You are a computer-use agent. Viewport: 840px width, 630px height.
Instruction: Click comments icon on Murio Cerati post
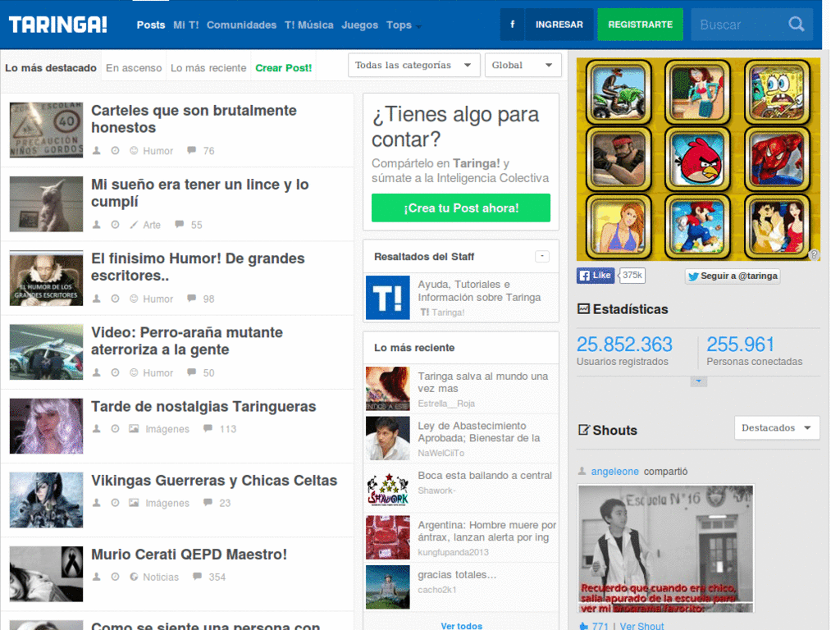pyautogui.click(x=197, y=577)
